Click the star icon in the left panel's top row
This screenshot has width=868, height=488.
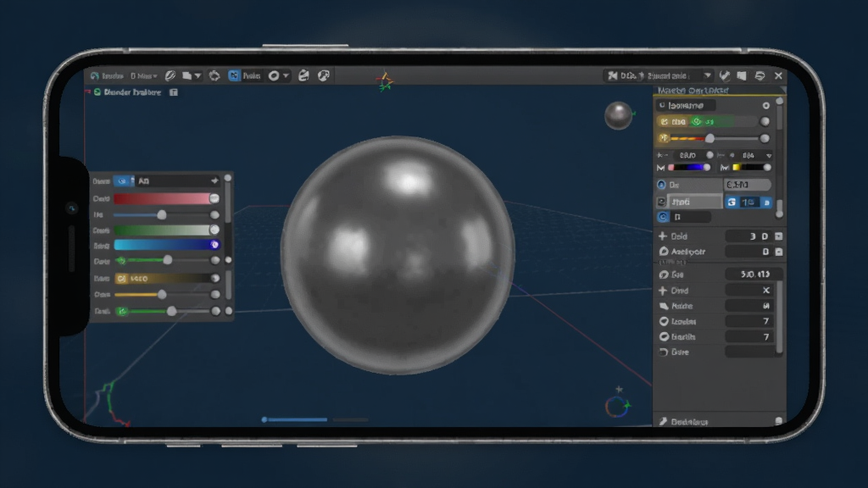click(214, 181)
